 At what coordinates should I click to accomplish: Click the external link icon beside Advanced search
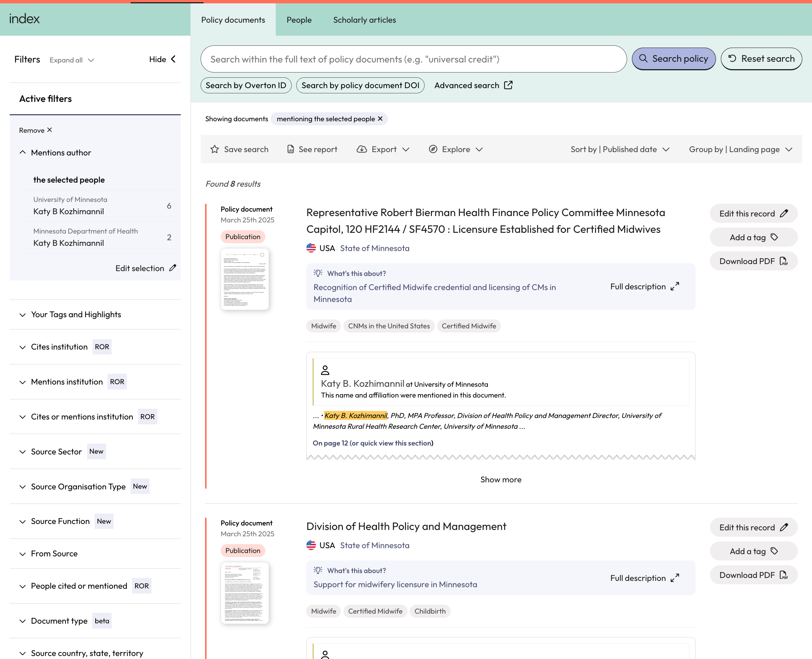[508, 85]
